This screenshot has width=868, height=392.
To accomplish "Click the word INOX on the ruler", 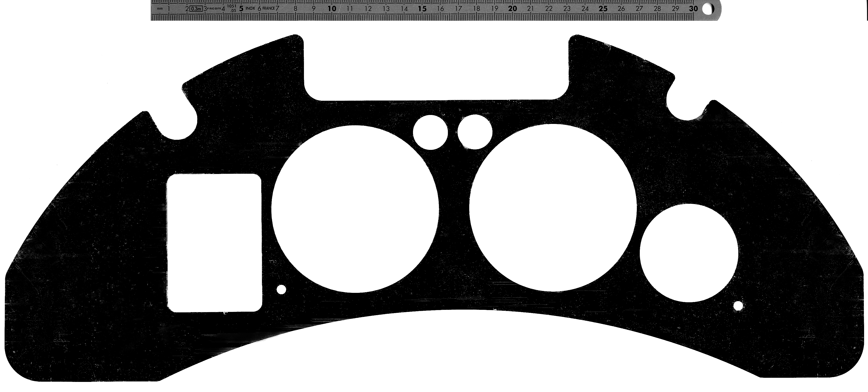I will (x=250, y=8).
